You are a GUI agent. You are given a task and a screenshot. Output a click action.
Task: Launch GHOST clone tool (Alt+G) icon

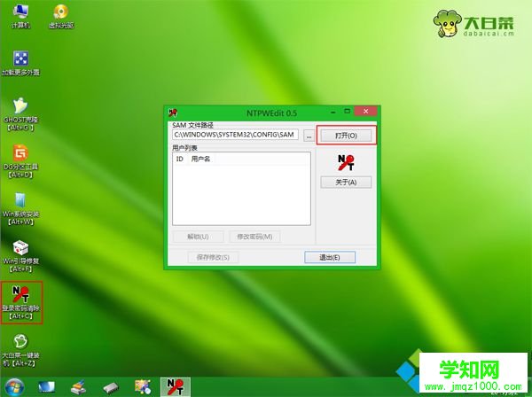coord(20,114)
